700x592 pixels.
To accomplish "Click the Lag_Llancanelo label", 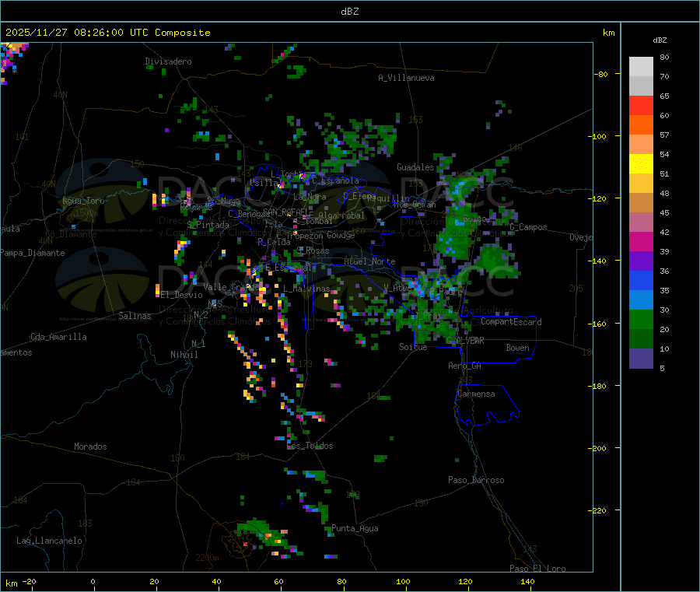I will [x=50, y=540].
